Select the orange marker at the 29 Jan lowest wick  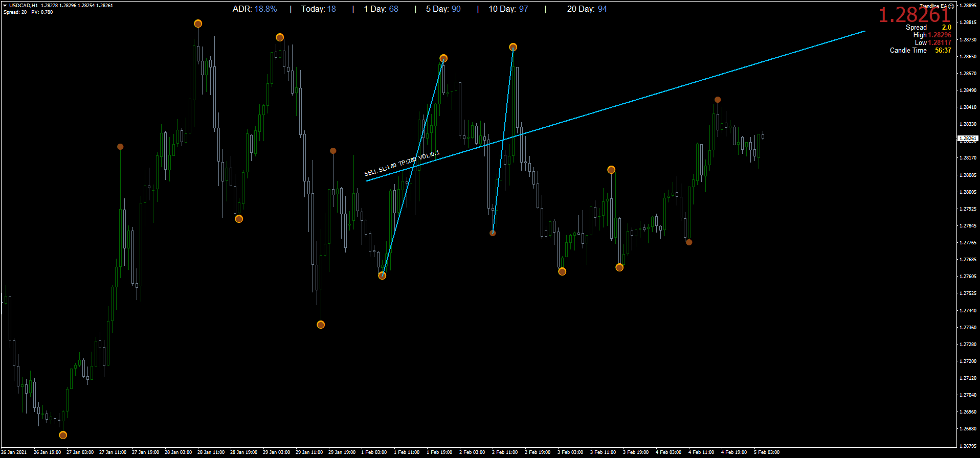[x=321, y=325]
